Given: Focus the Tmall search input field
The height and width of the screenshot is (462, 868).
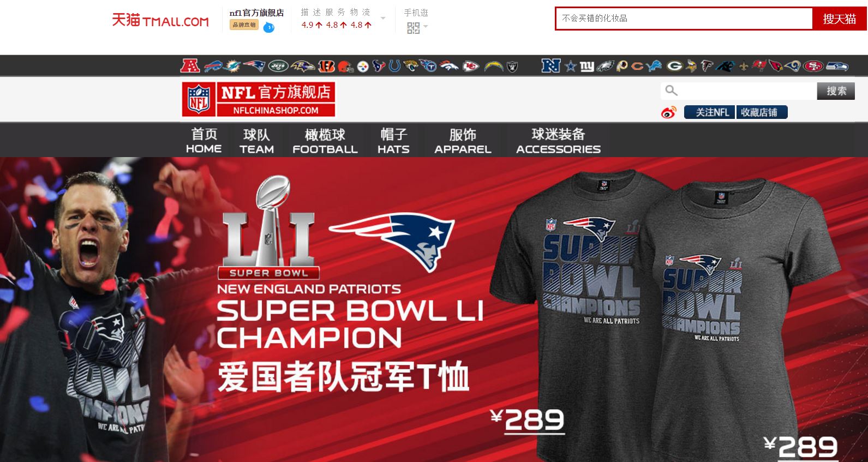Looking at the screenshot, I should (684, 19).
